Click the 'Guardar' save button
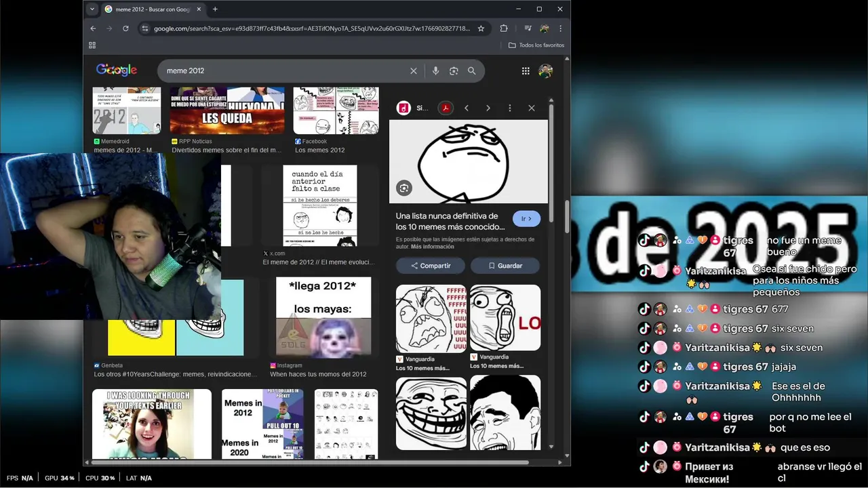 click(x=505, y=266)
